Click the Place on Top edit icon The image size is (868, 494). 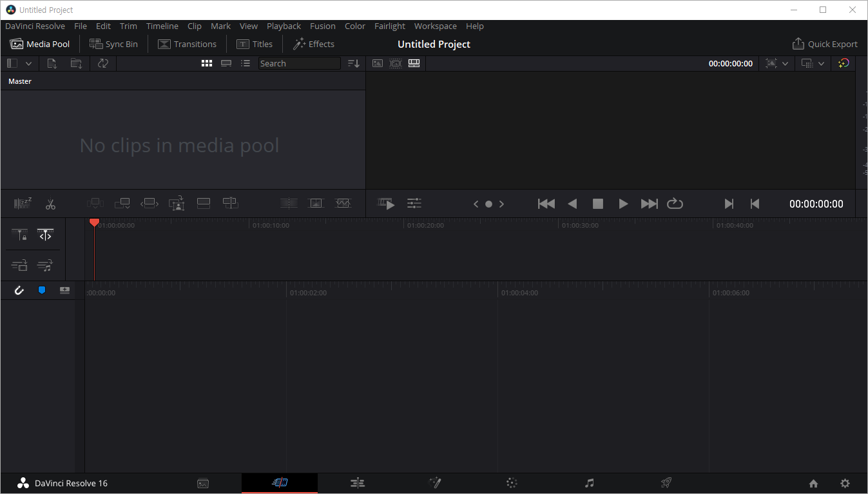point(204,204)
